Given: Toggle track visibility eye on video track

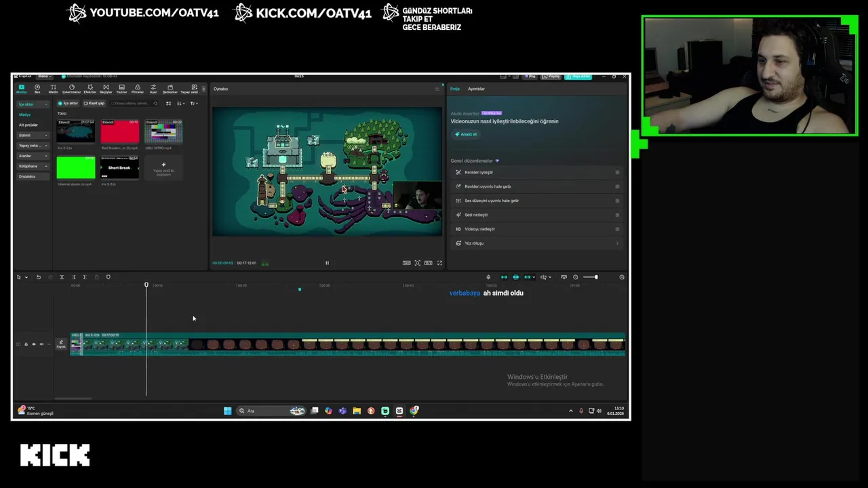Looking at the screenshot, I should coord(34,344).
